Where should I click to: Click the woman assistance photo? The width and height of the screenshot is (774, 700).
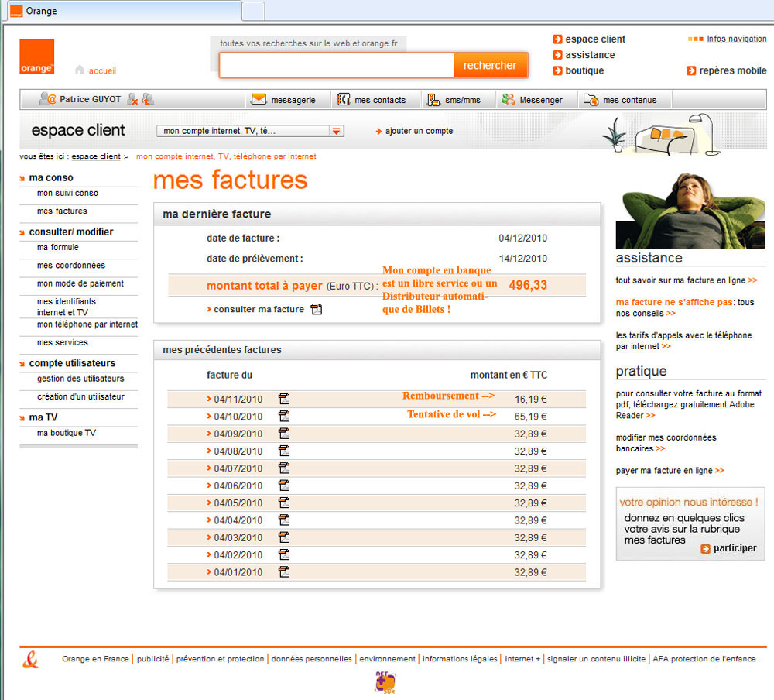pos(690,211)
